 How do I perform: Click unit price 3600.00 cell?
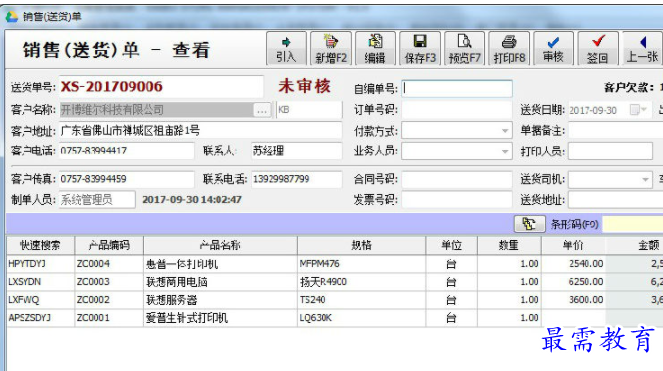coord(573,300)
